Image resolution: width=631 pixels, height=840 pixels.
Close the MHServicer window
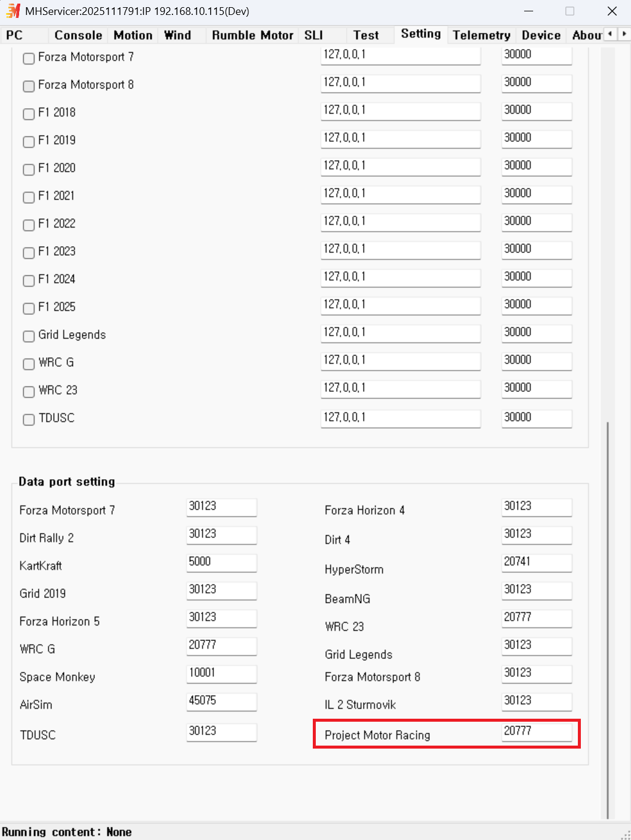(612, 11)
